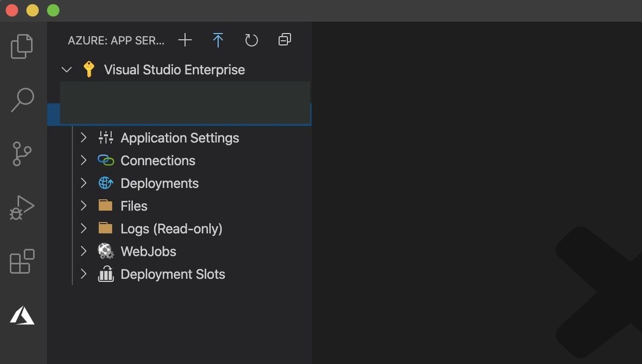Click the Application Settings sliders icon

pyautogui.click(x=106, y=137)
